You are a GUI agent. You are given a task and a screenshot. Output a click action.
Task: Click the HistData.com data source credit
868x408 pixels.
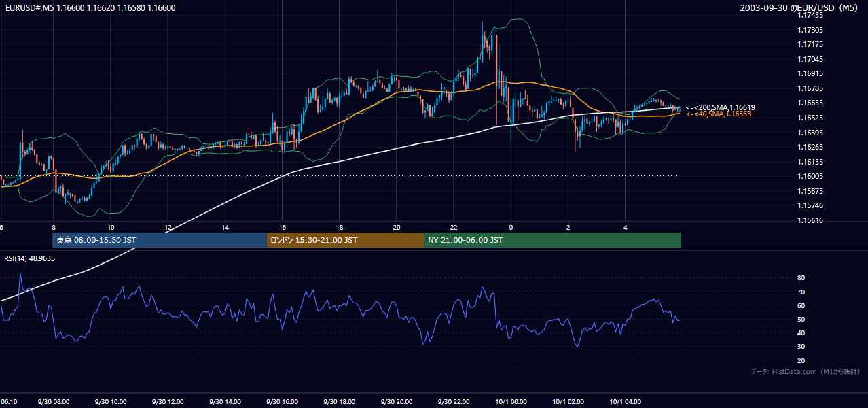tap(805, 371)
